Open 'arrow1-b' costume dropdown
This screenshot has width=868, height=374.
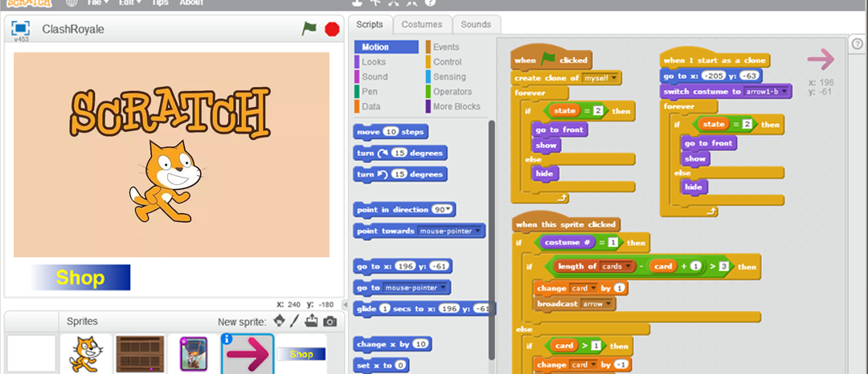tap(767, 92)
